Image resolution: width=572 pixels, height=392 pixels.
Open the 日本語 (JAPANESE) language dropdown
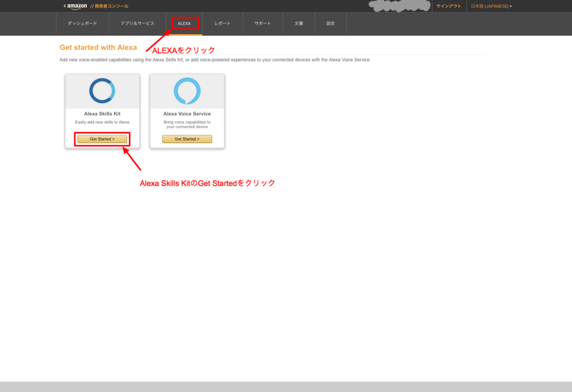pos(491,6)
